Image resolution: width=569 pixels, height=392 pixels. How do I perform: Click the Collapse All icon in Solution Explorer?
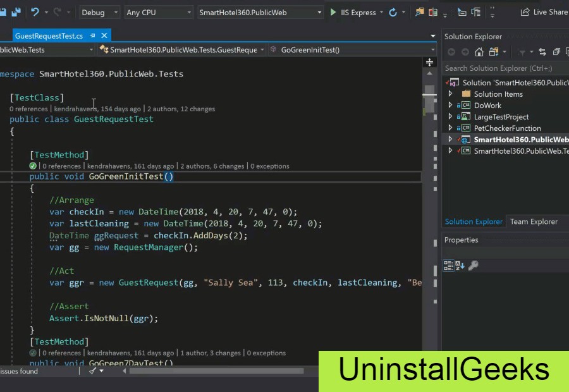point(556,52)
